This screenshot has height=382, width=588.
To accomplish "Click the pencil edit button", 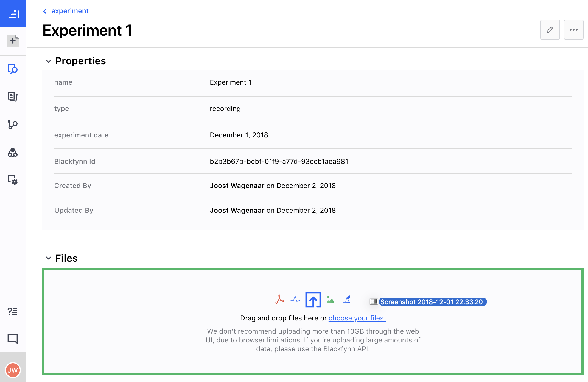I will pos(550,30).
